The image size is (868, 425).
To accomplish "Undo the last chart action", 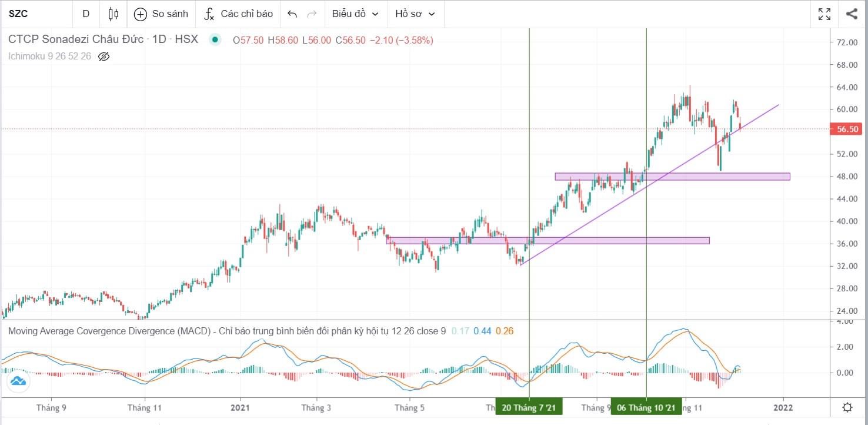I will pyautogui.click(x=292, y=14).
